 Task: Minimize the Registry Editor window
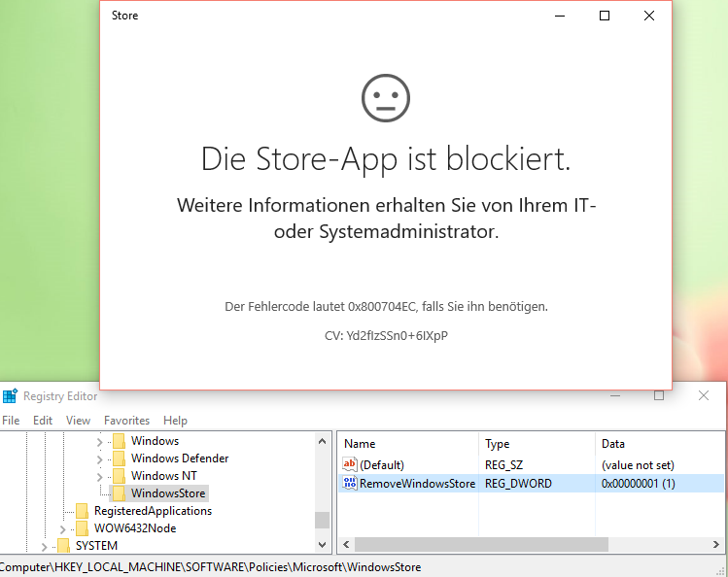pyautogui.click(x=615, y=395)
